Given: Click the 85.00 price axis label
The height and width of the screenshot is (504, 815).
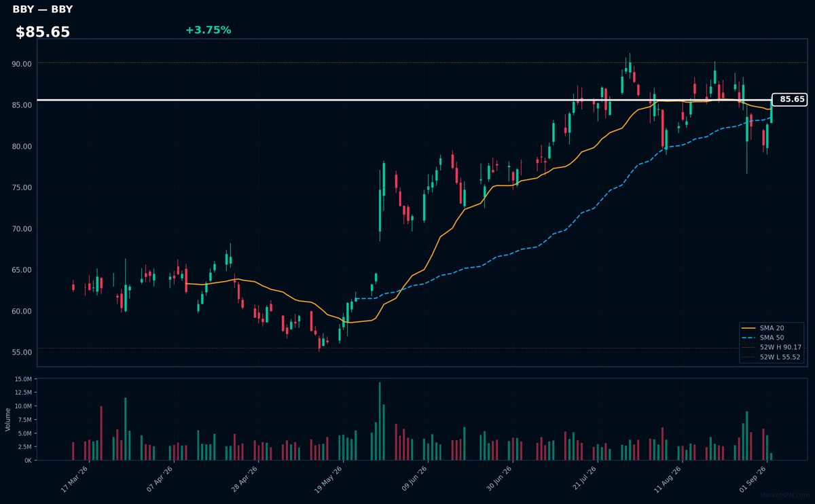Looking at the screenshot, I should pyautogui.click(x=21, y=105).
